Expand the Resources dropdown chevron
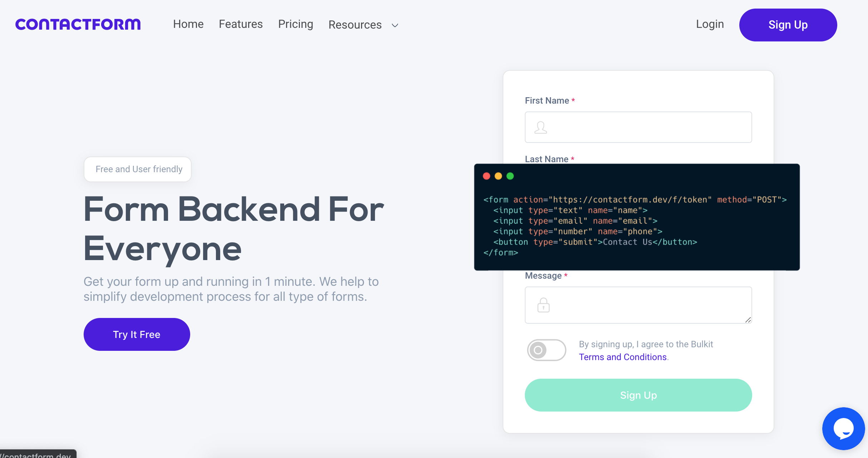Screen dimensions: 868x458 395,25
